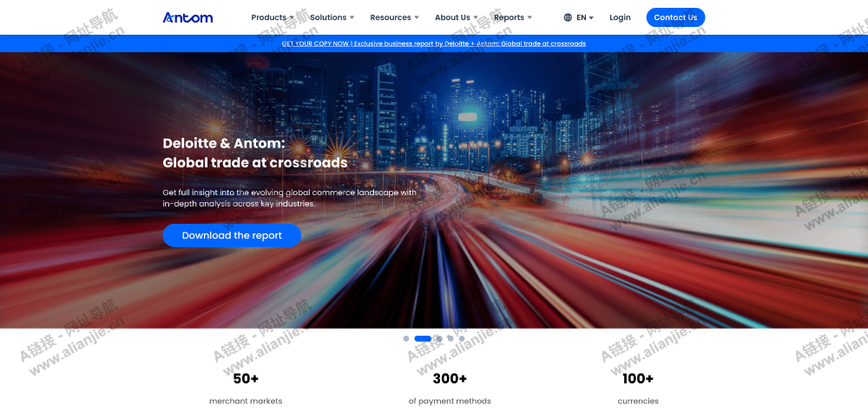Expand the Resources dropdown arrow
Viewport: 868px width, 419px height.
(x=417, y=17)
